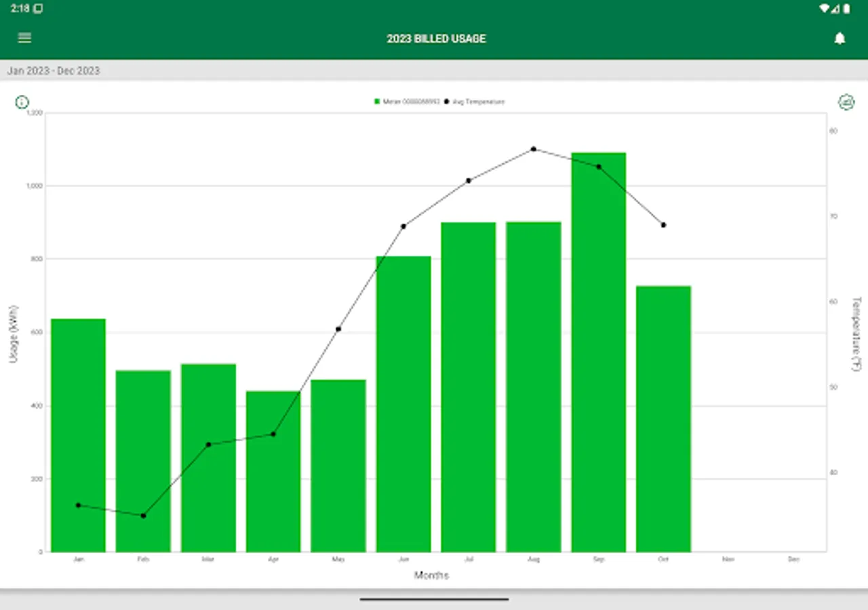Tap the August temperature data point
The height and width of the screenshot is (610, 868).
533,148
